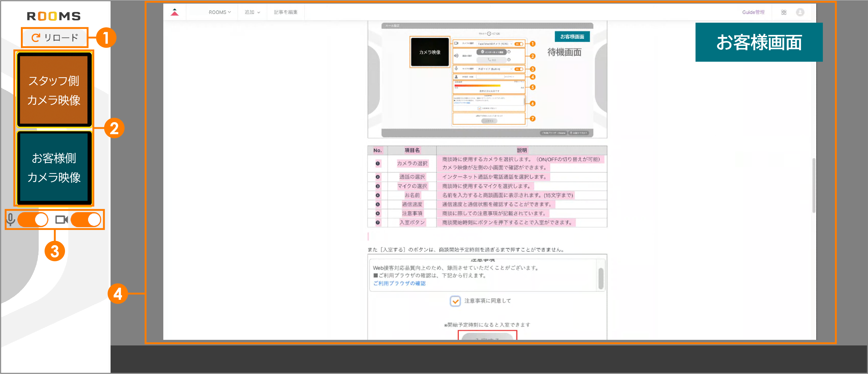Expand the ROOMS dropdown in the top bar

click(220, 12)
